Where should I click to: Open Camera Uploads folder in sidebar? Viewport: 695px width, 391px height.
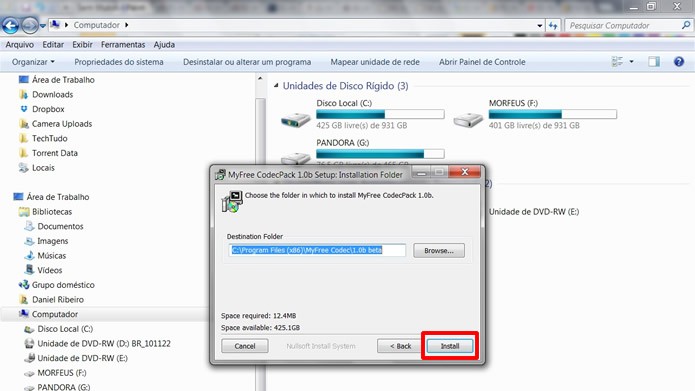click(x=62, y=124)
